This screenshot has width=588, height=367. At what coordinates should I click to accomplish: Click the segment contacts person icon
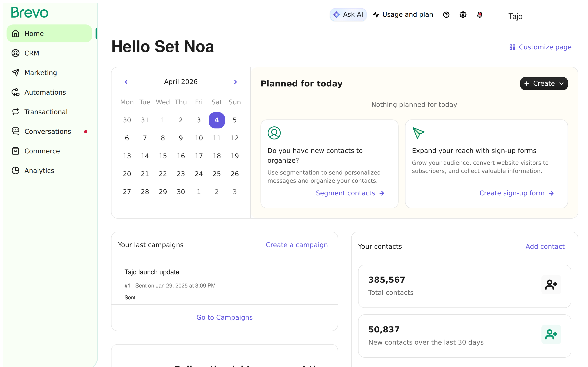pyautogui.click(x=274, y=133)
